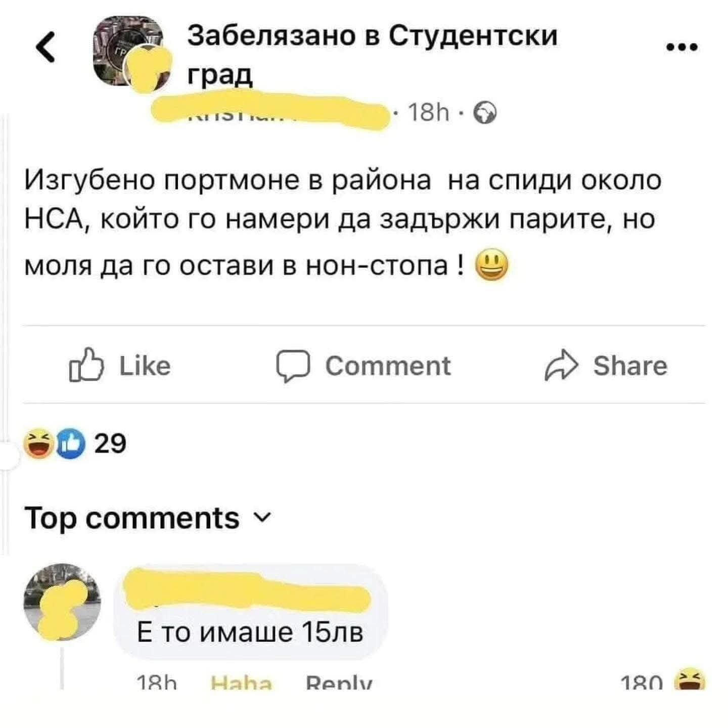Toggle Like on the post

click(x=120, y=366)
